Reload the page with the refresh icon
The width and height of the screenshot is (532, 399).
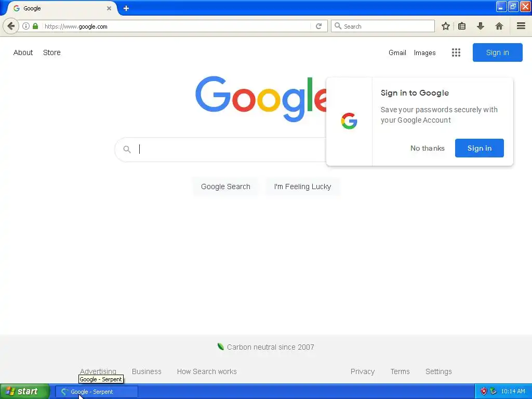318,26
